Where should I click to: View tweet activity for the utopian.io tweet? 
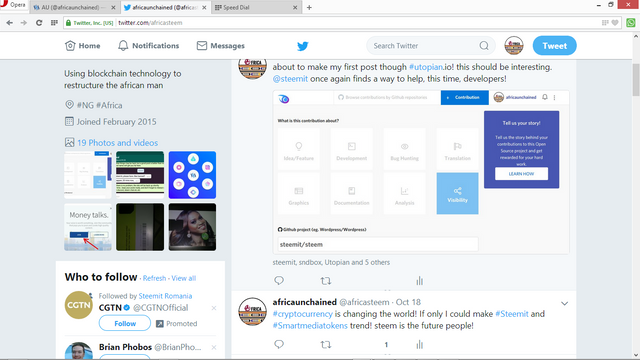pos(419,281)
